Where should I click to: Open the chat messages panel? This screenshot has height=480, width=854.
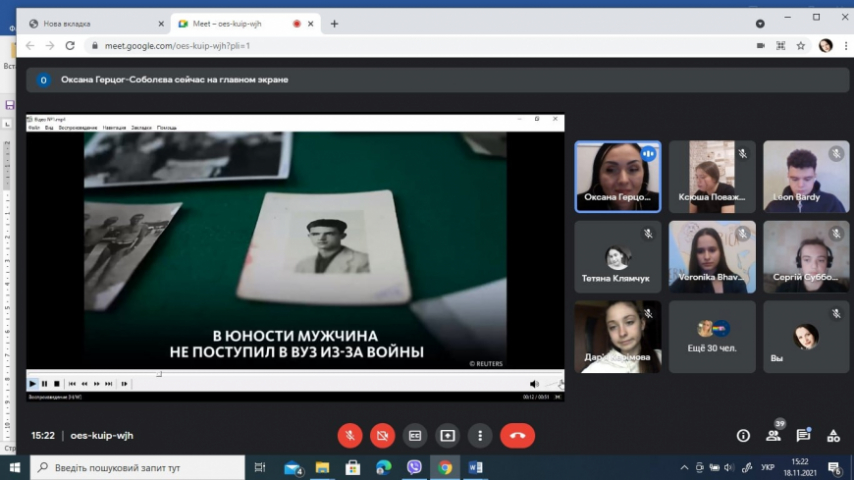click(x=803, y=436)
